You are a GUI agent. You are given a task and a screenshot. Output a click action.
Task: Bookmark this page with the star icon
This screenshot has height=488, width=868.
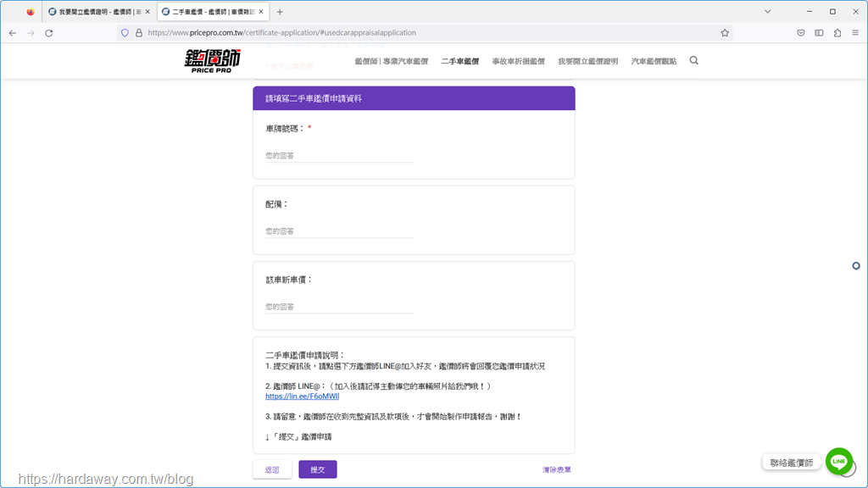[725, 33]
